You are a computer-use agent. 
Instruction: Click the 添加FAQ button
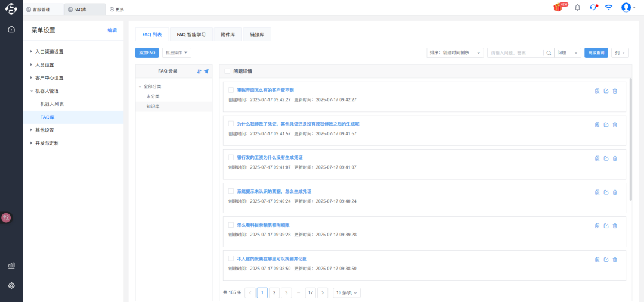[147, 52]
